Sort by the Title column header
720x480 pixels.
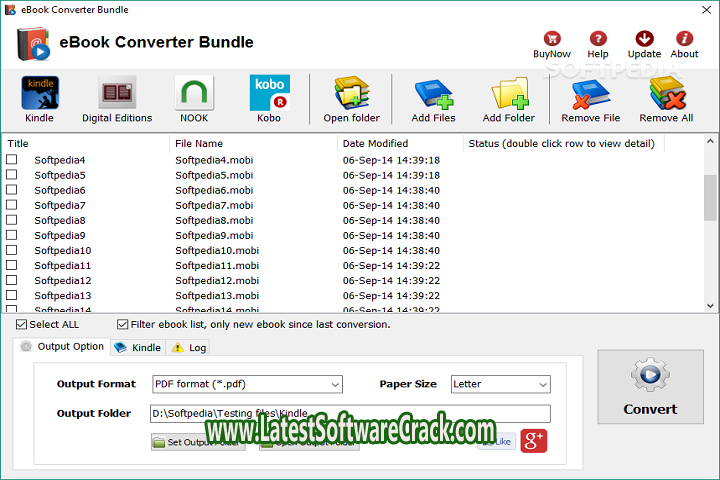(86, 143)
